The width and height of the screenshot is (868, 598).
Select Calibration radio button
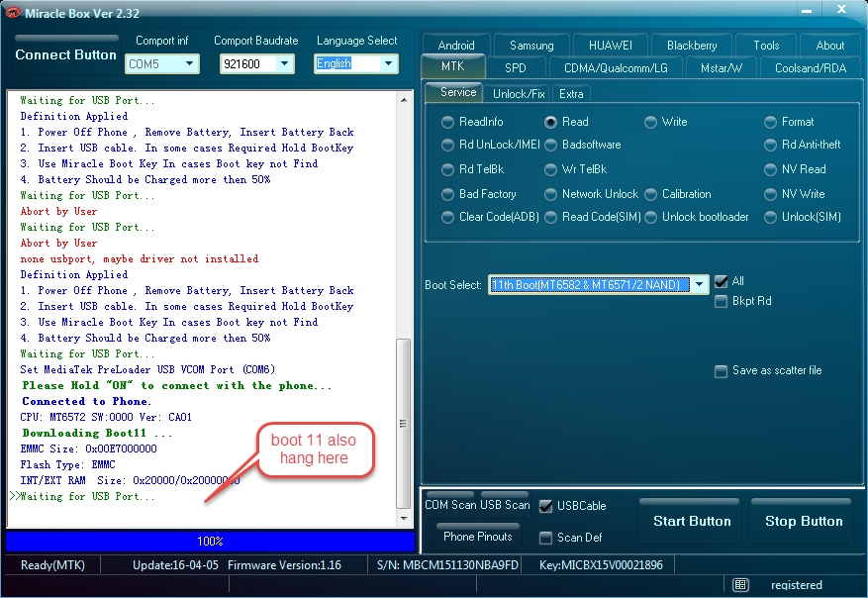point(651,194)
